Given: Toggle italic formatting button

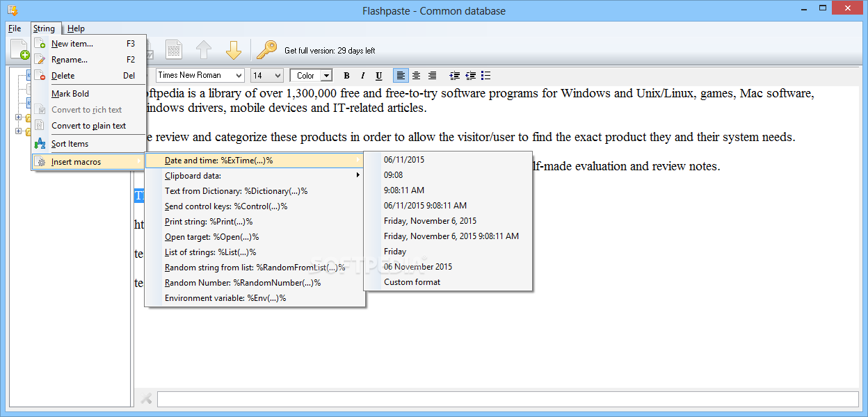Looking at the screenshot, I should (x=362, y=76).
